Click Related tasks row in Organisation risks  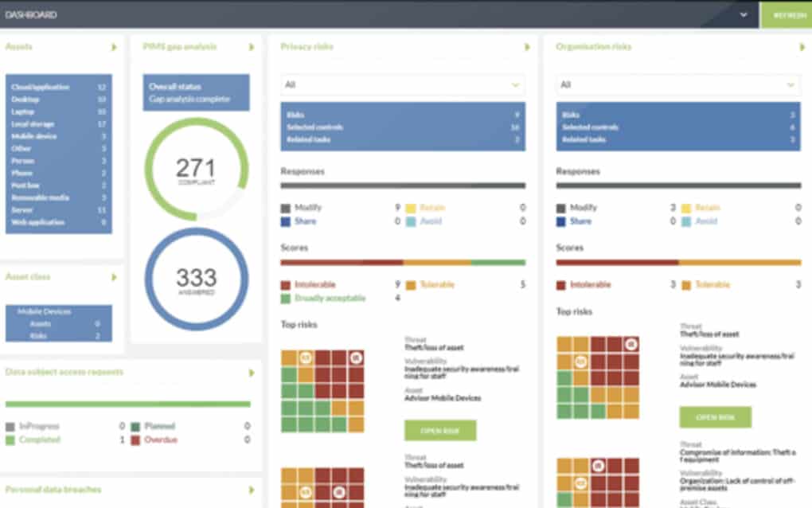click(678, 139)
